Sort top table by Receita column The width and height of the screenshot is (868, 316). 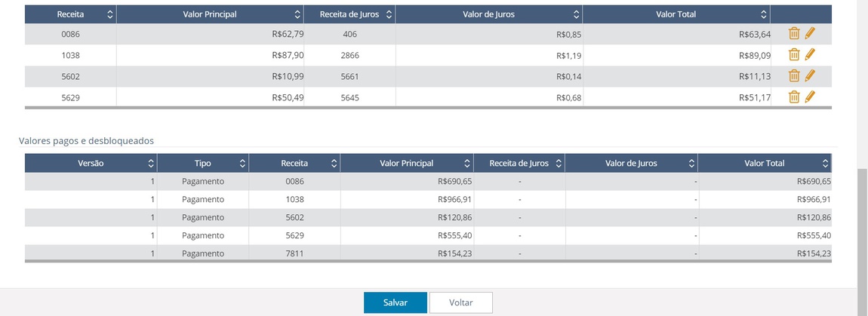tap(70, 14)
